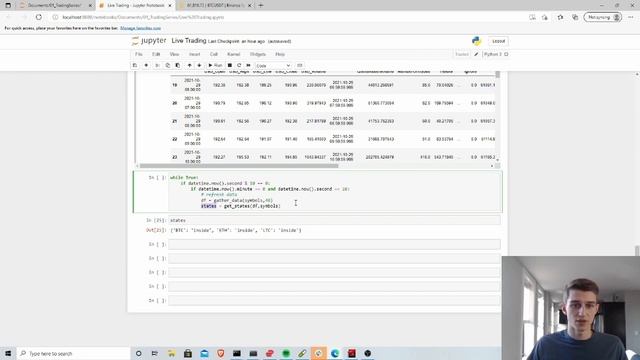640x360 pixels.
Task: Click the dataframe output vertical scrollbar
Action: tap(498, 75)
